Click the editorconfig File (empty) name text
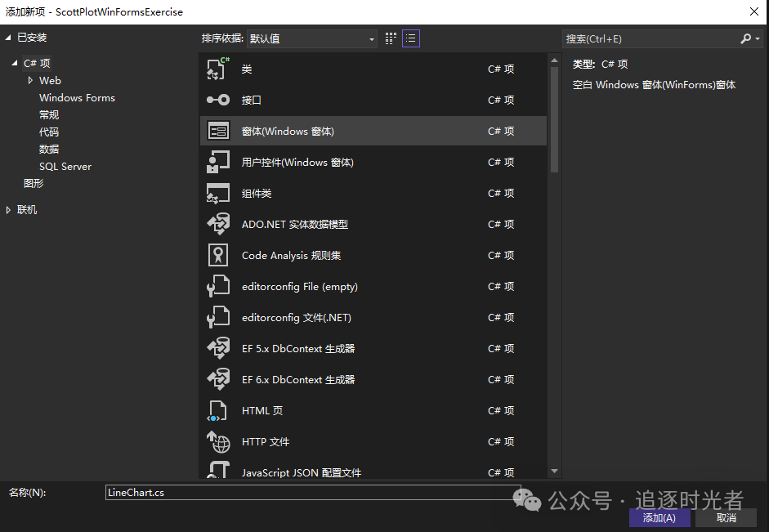 300,286
